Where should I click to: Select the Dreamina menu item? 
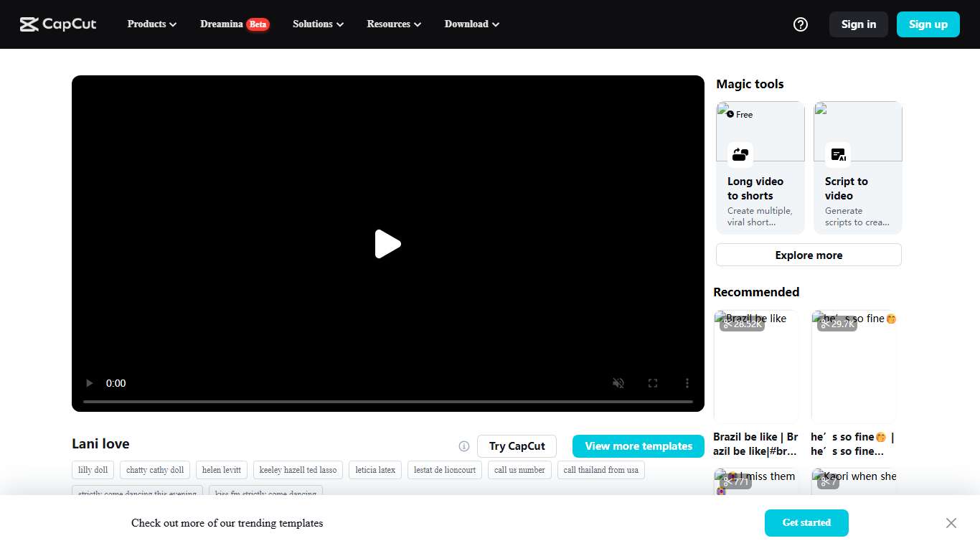click(x=220, y=24)
